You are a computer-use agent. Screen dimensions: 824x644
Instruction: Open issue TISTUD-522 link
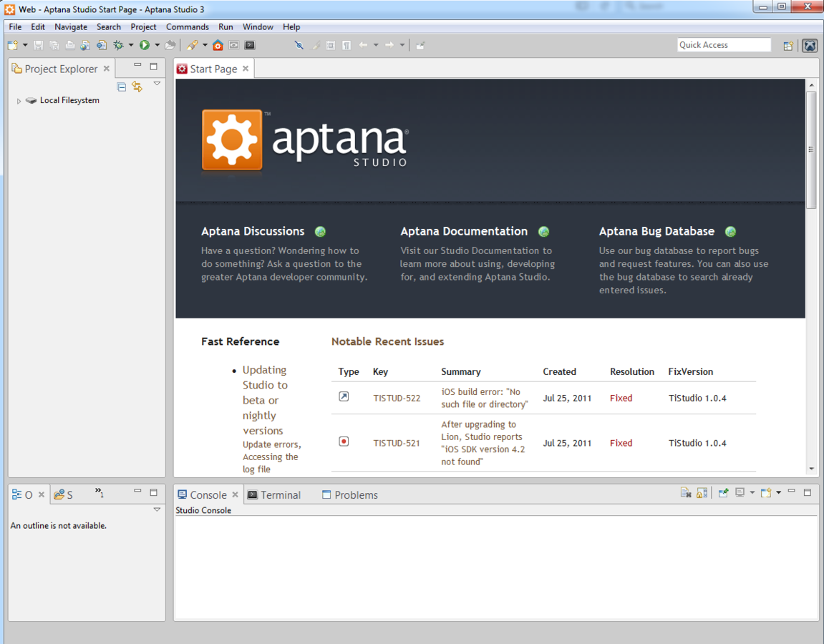(x=397, y=398)
